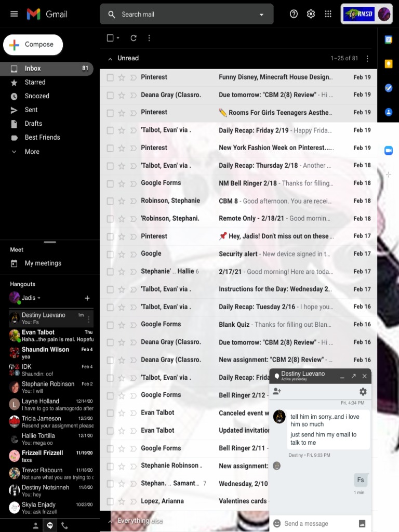Open the Google apps grid
The width and height of the screenshot is (399, 532).
tap(328, 14)
